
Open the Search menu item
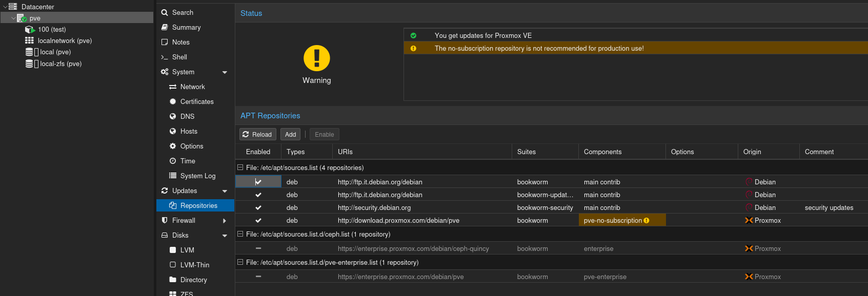coord(195,12)
